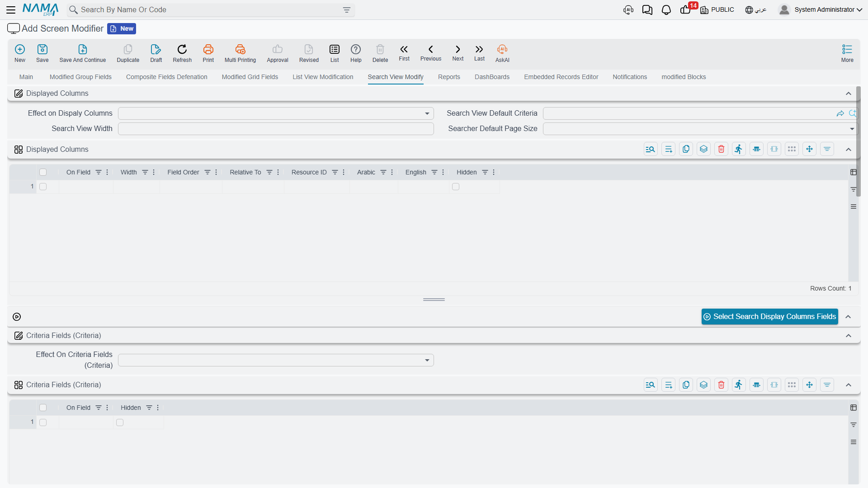Screen dimensions: 868x488
Task: Toggle Hidden checkbox in Displayed Columns row 1
Action: (x=456, y=187)
